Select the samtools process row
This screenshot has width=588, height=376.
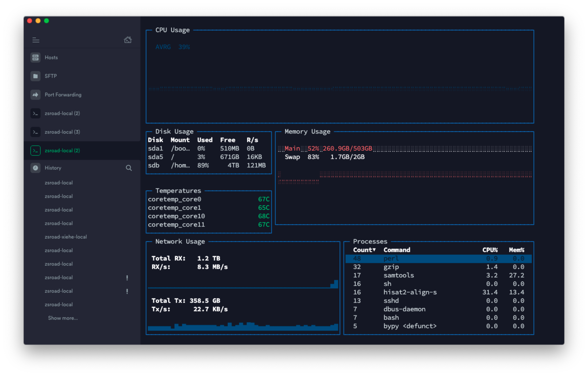399,275
